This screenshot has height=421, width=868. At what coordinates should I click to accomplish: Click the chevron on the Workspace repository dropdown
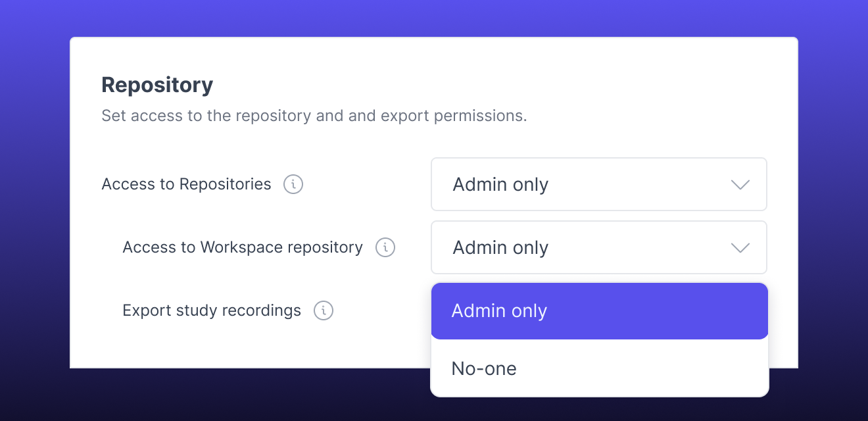[740, 248]
